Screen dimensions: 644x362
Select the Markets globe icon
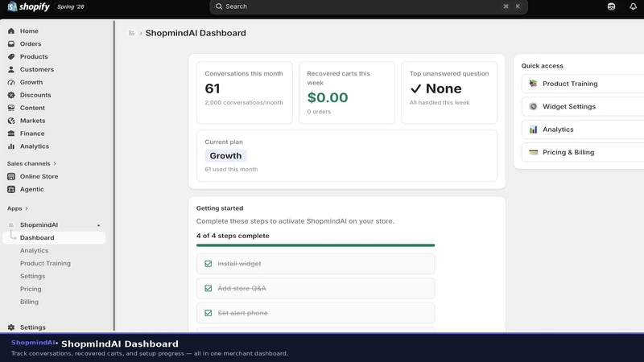pos(11,121)
